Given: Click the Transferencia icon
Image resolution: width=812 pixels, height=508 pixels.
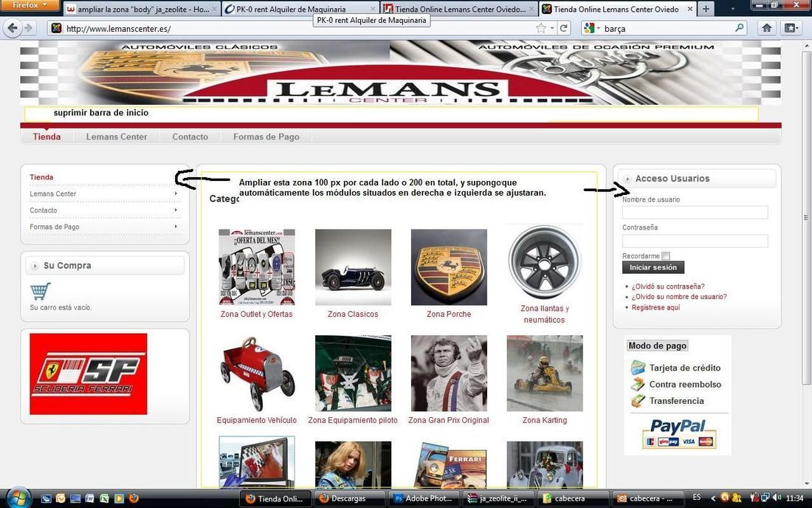Looking at the screenshot, I should pyautogui.click(x=638, y=401).
